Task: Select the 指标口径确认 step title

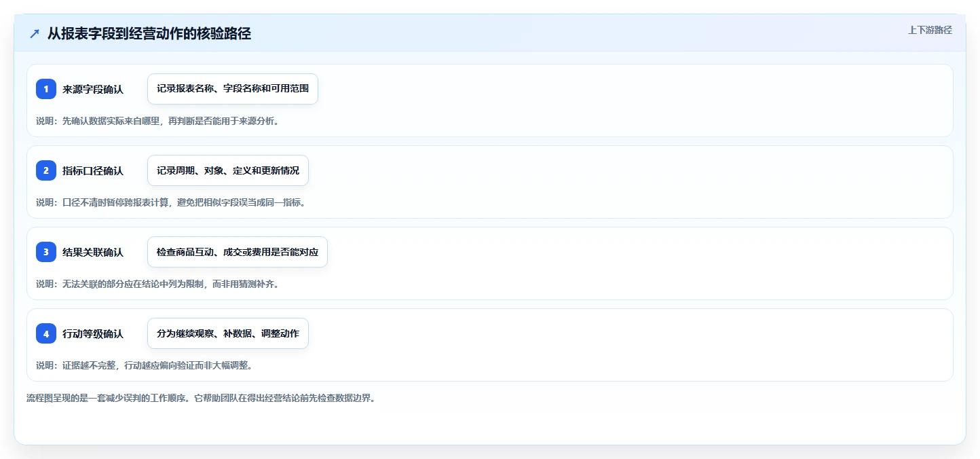Action: [93, 170]
